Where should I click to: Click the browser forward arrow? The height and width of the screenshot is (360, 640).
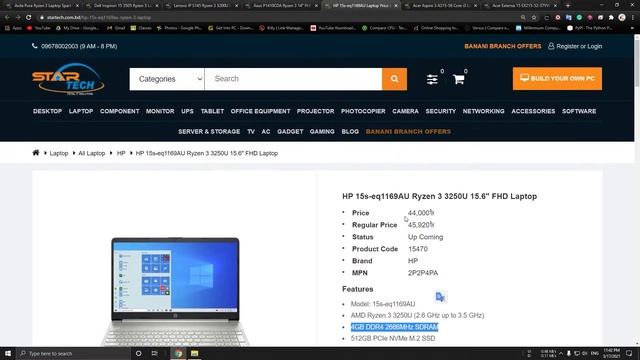18,18
